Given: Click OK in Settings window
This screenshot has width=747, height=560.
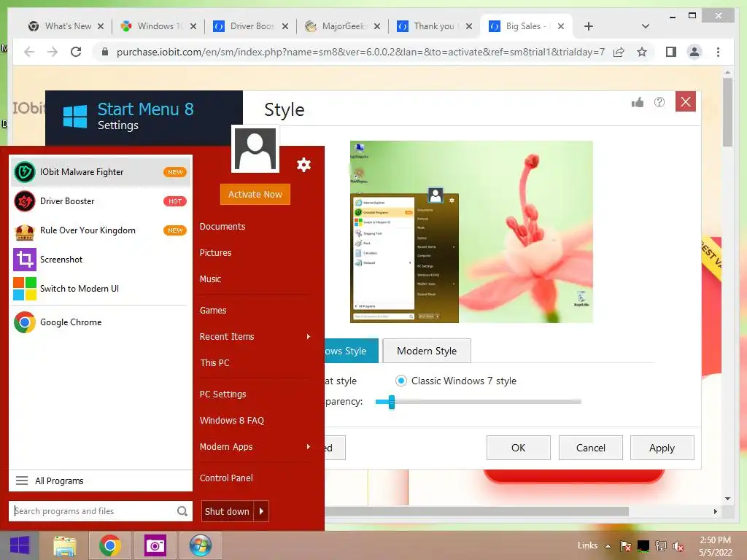Looking at the screenshot, I should tap(519, 448).
